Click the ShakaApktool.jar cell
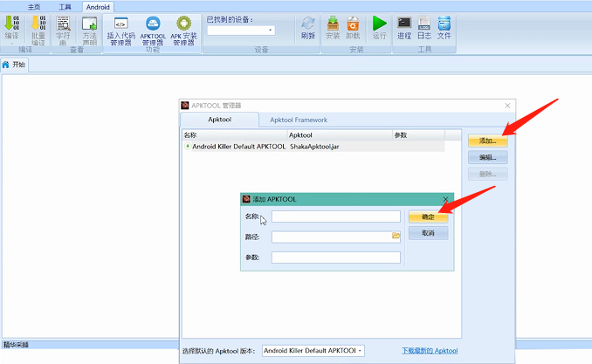592x364 pixels. [314, 147]
